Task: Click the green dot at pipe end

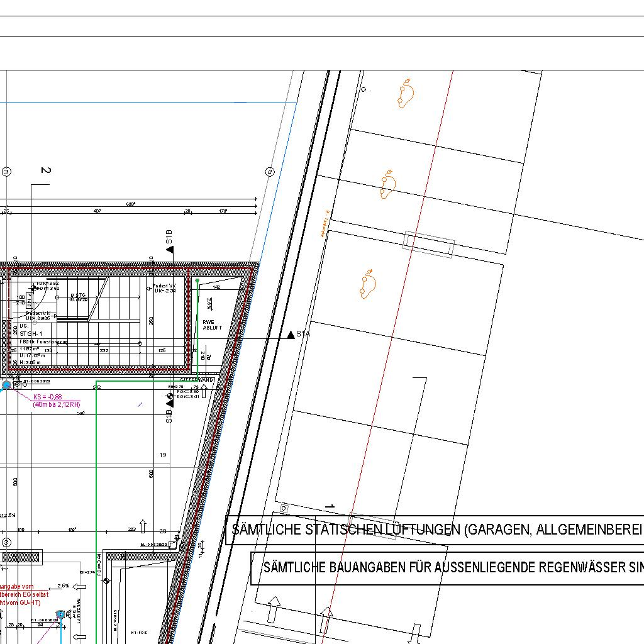Action: click(x=197, y=280)
